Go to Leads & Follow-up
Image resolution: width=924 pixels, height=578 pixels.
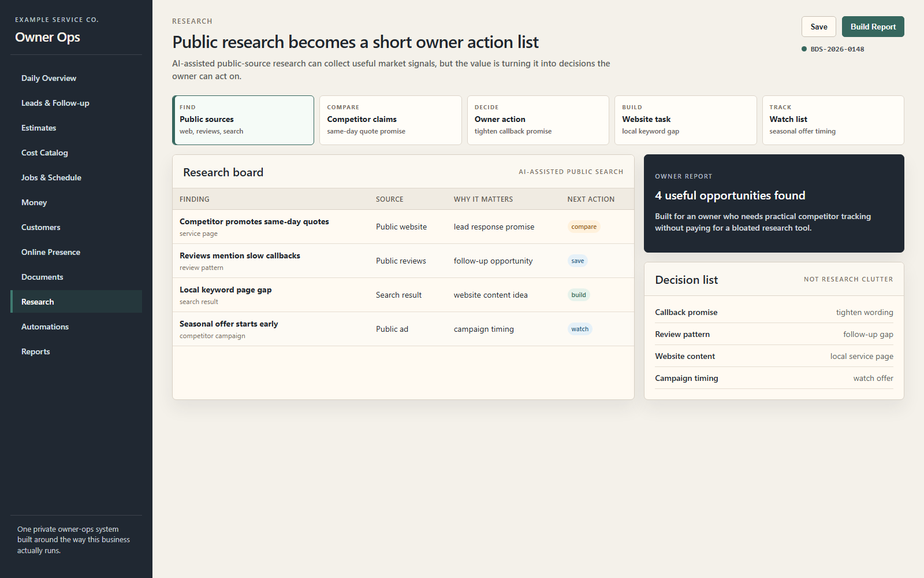pyautogui.click(x=76, y=103)
